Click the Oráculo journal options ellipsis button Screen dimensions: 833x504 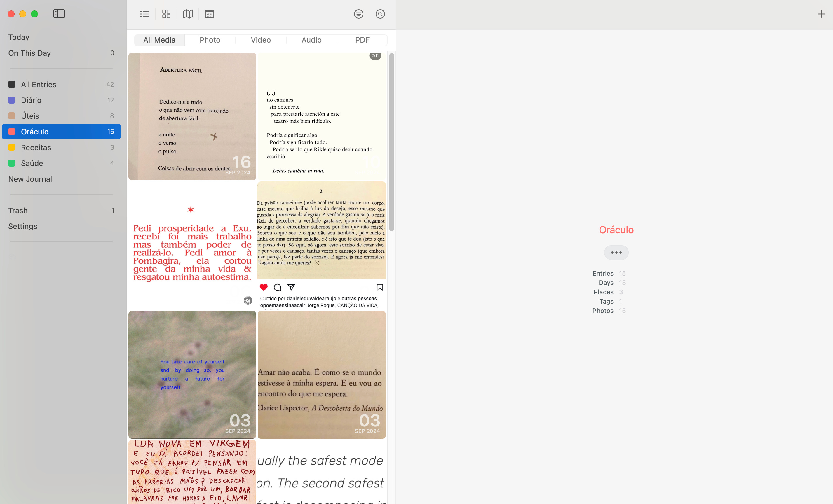616,252
